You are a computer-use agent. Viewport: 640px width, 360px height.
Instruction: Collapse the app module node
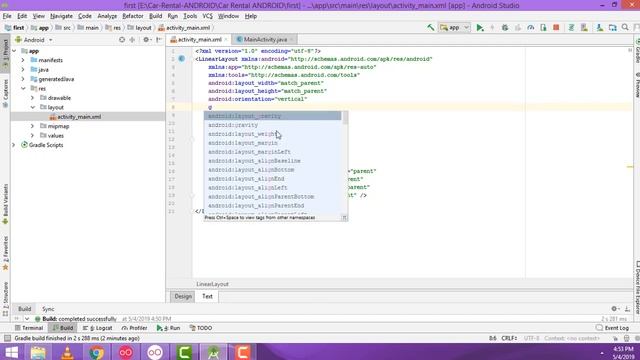click(x=14, y=51)
